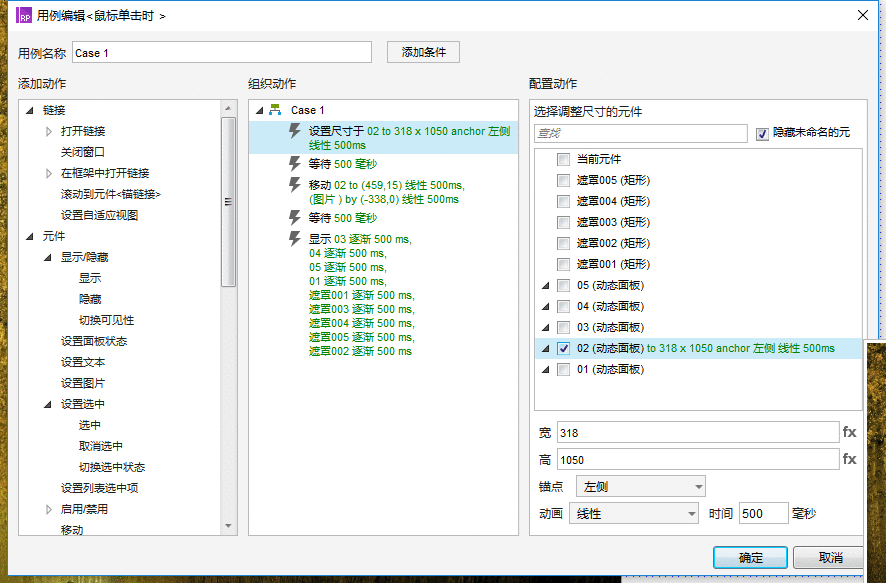Open the 锚点 dropdown showing 左侧
The height and width of the screenshot is (583, 886).
(x=641, y=486)
